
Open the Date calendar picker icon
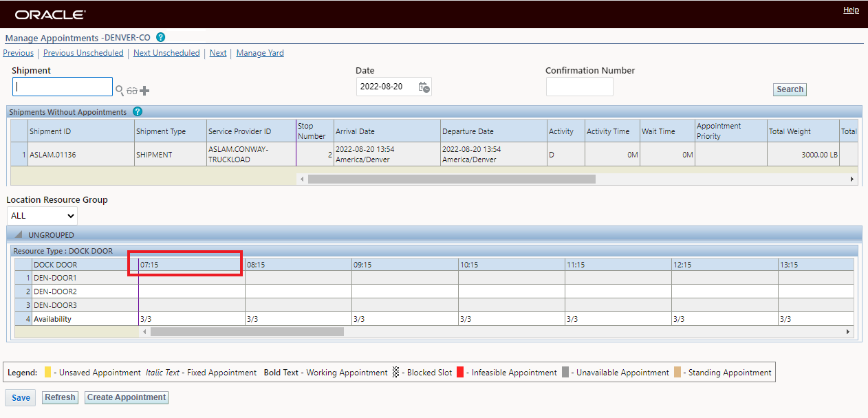(424, 87)
